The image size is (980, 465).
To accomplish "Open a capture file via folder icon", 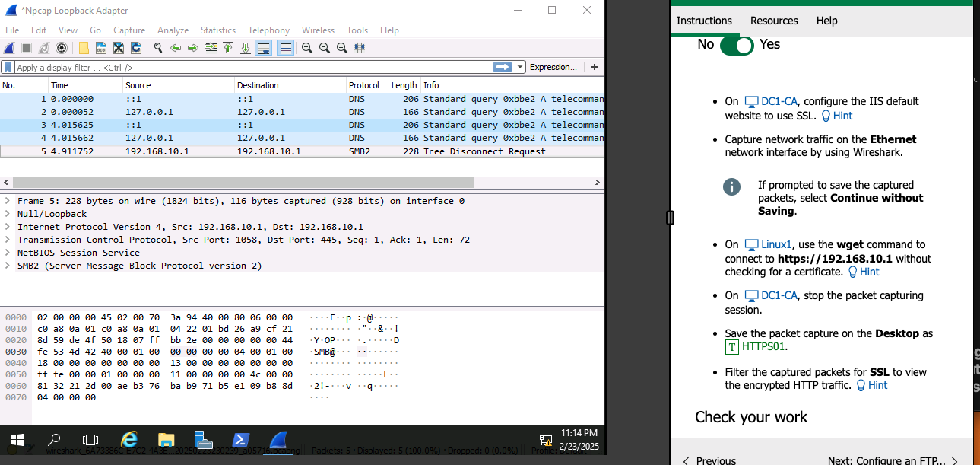I will 84,48.
